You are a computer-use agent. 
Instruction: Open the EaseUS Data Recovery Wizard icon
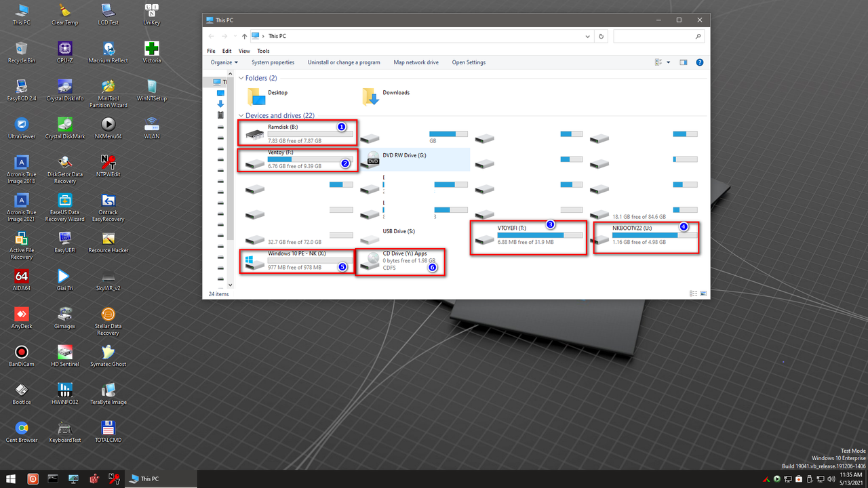pos(65,208)
